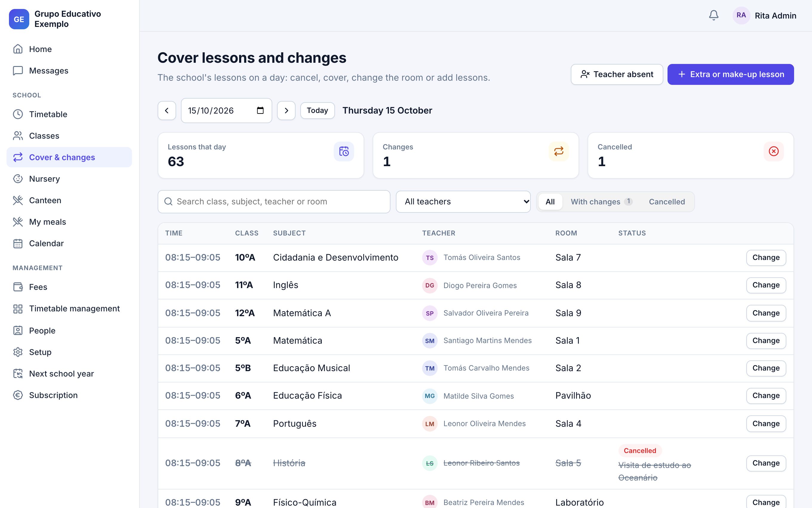Click Pavilhão room cell
812x508 pixels.
[573, 396]
